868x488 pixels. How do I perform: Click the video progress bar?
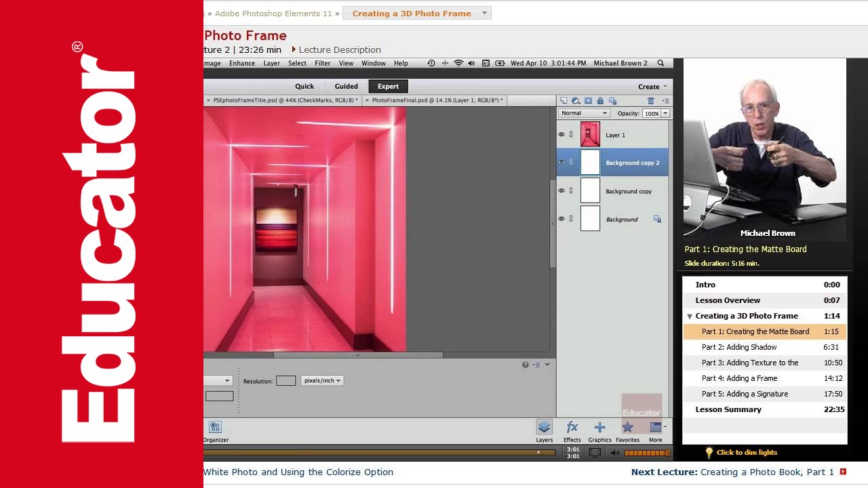(x=380, y=452)
